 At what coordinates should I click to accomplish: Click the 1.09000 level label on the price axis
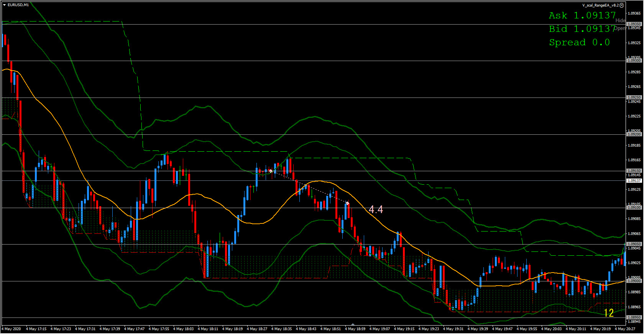tap(634, 281)
